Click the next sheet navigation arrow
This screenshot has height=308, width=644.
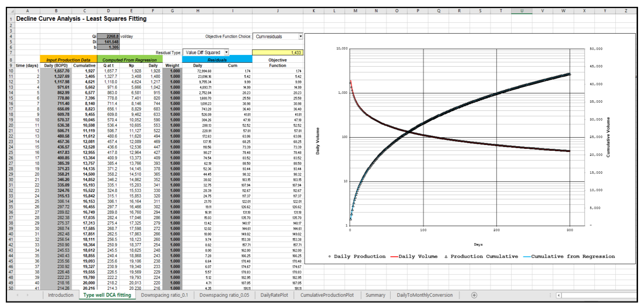click(28, 295)
